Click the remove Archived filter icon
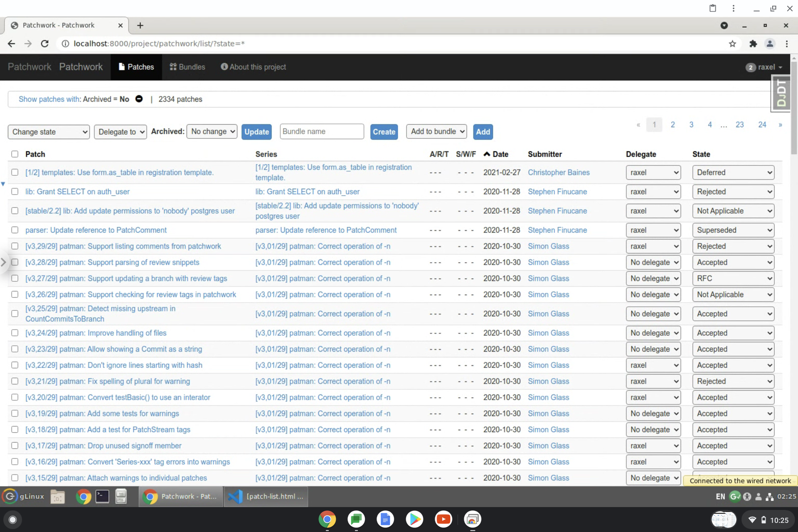Image resolution: width=798 pixels, height=532 pixels. click(x=139, y=99)
